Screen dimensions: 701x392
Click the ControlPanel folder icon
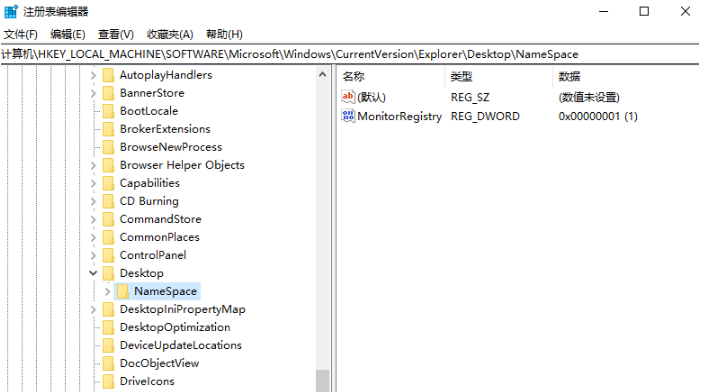pos(108,255)
